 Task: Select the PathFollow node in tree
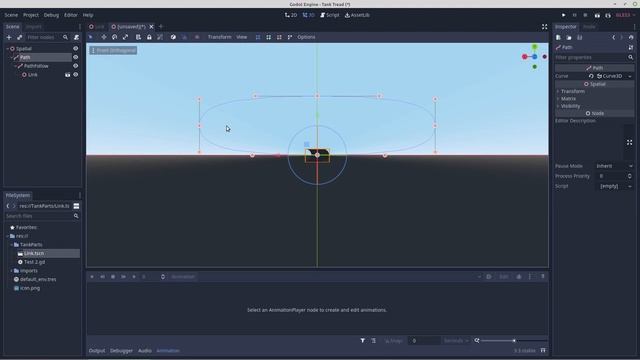click(x=36, y=66)
